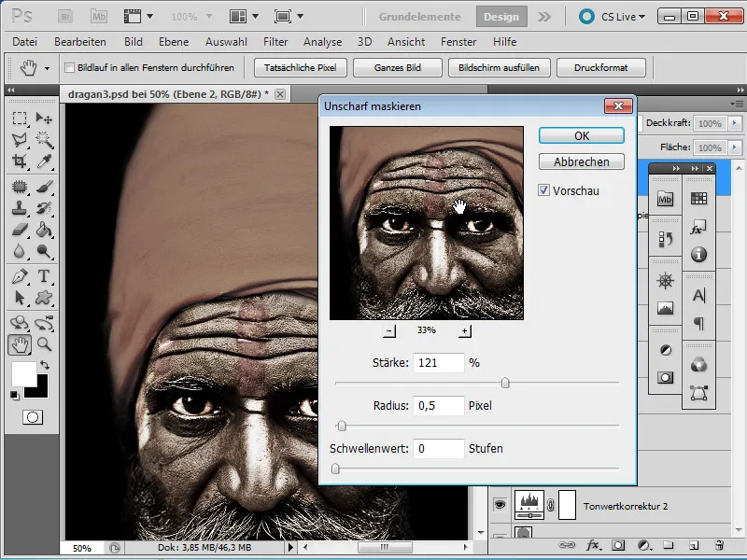Screen dimensions: 747x560
Task: Select the Pen tool
Action: click(x=20, y=276)
